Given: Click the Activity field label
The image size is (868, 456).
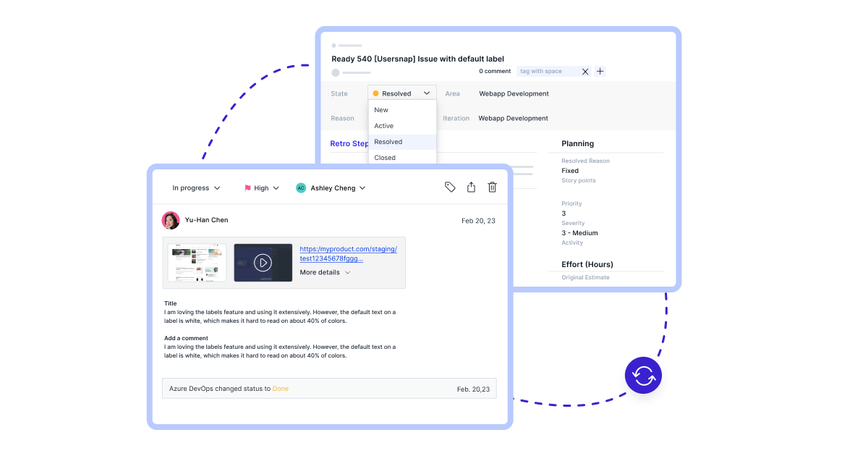Looking at the screenshot, I should pyautogui.click(x=572, y=242).
